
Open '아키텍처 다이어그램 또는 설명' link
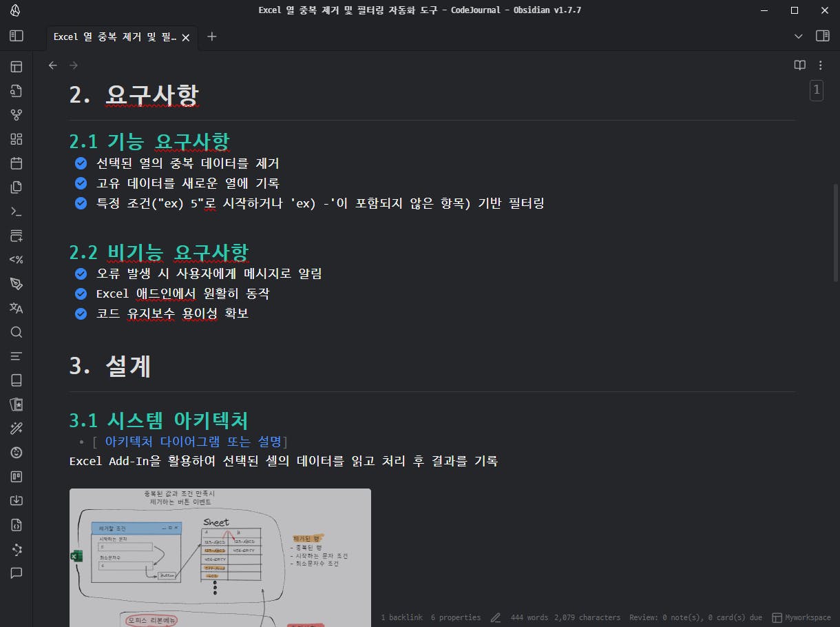[x=193, y=441]
